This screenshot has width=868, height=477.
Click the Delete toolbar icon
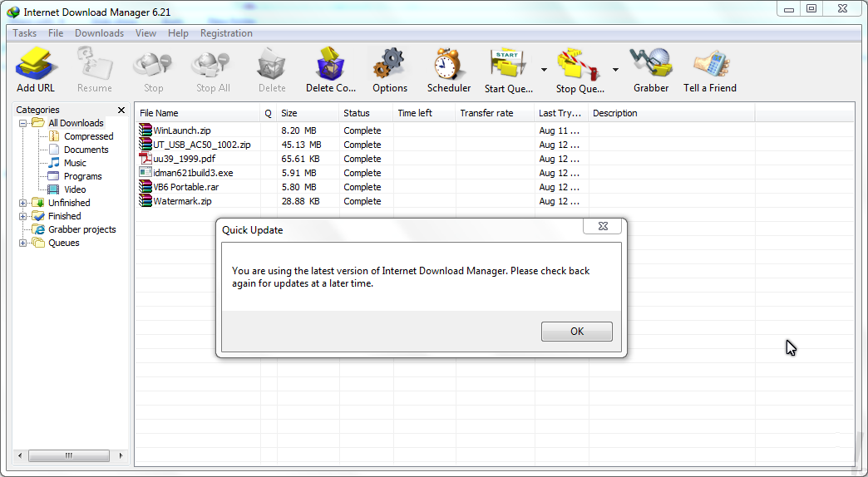coord(271,65)
